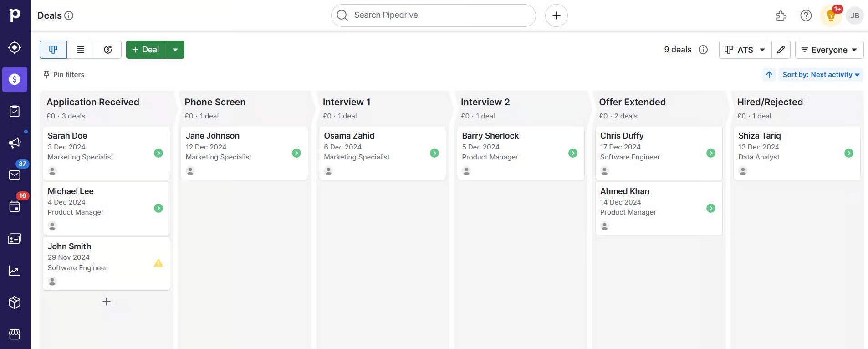
Task: Click info icon next to 9 deals
Action: tap(703, 50)
